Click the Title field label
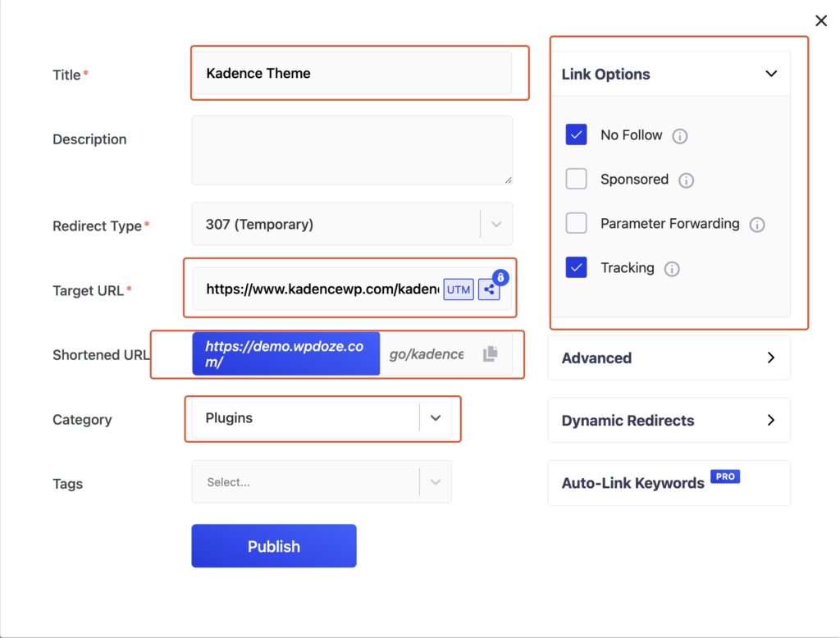Image resolution: width=840 pixels, height=638 pixels. pyautogui.click(x=66, y=75)
